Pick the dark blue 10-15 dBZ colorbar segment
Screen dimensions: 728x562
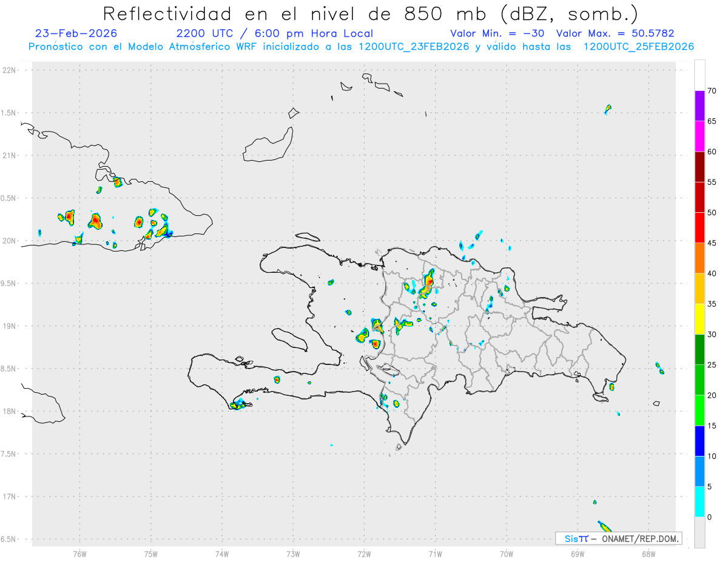699,441
